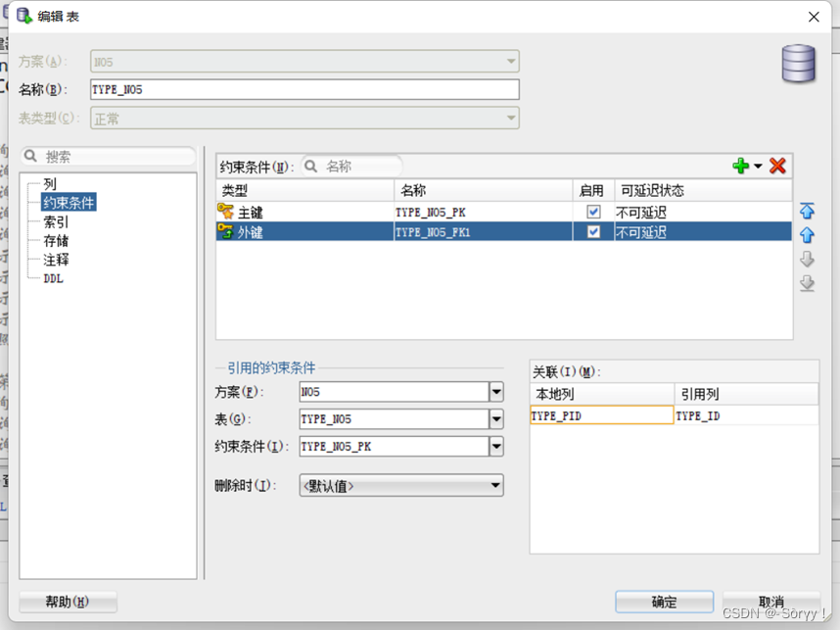
Task: Click the 确定 button
Action: tap(665, 602)
